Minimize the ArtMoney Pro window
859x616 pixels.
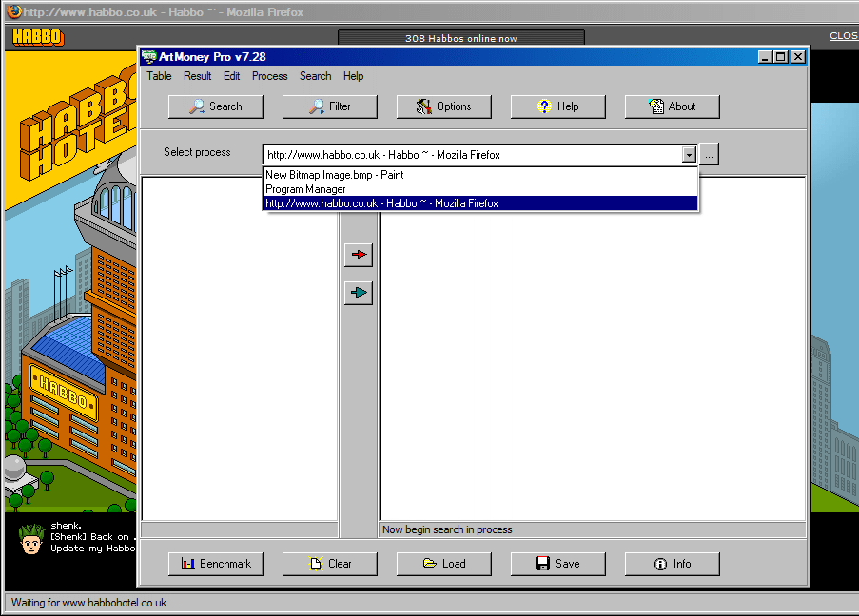pos(766,56)
